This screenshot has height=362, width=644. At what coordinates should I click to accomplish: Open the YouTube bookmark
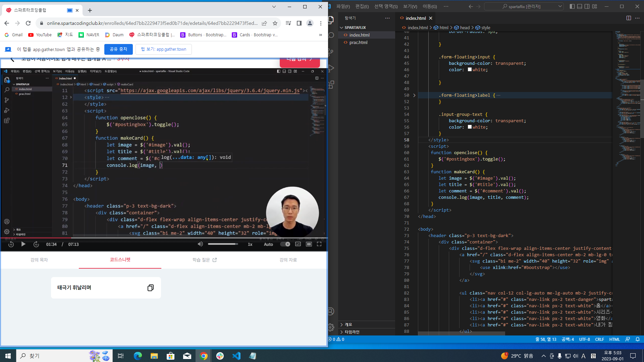click(40, 35)
